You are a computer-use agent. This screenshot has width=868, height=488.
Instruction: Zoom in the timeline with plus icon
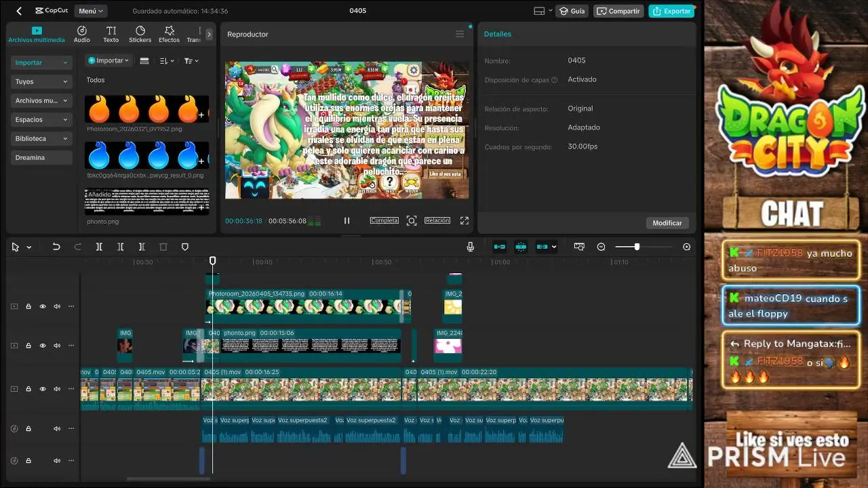[x=686, y=247]
